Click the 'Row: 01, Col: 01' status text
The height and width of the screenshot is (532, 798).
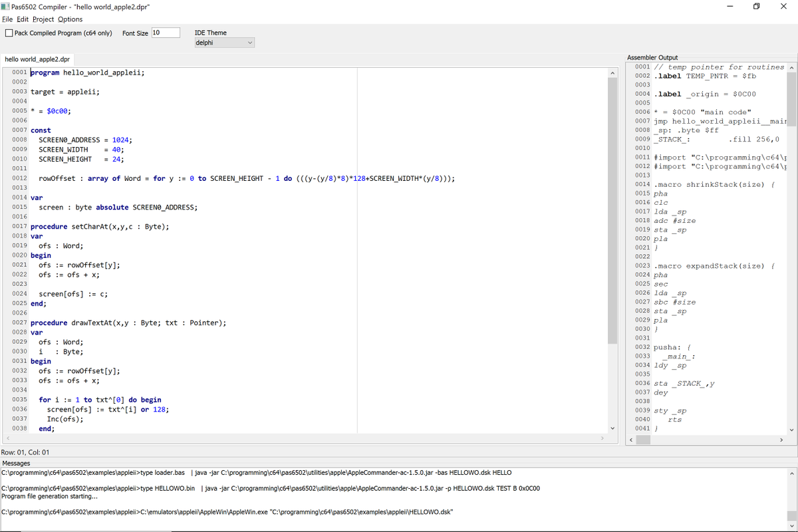(x=25, y=452)
